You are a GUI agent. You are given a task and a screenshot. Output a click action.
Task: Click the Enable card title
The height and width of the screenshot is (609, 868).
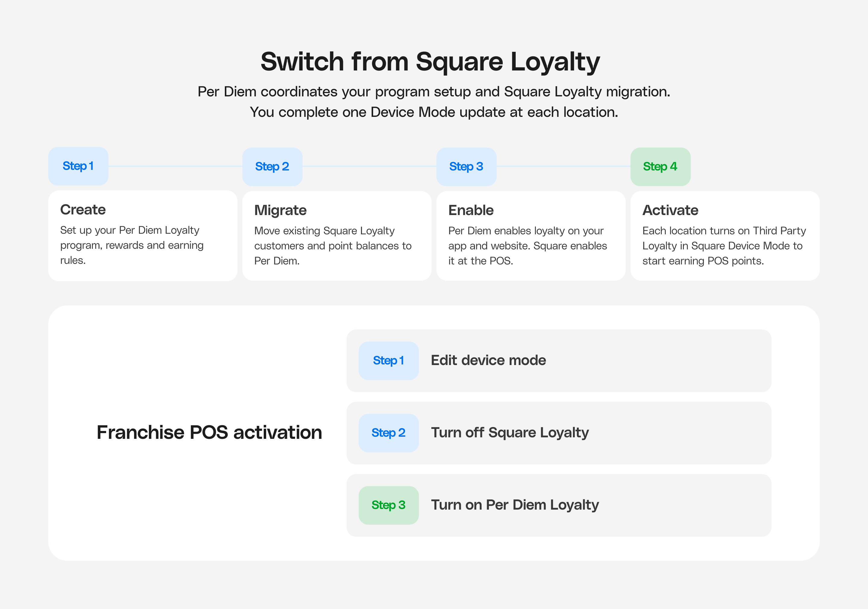point(471,211)
